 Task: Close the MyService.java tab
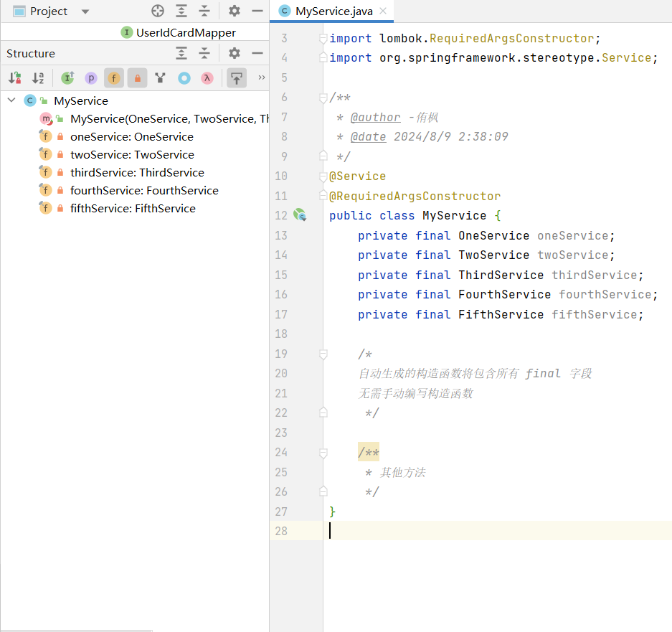[384, 11]
